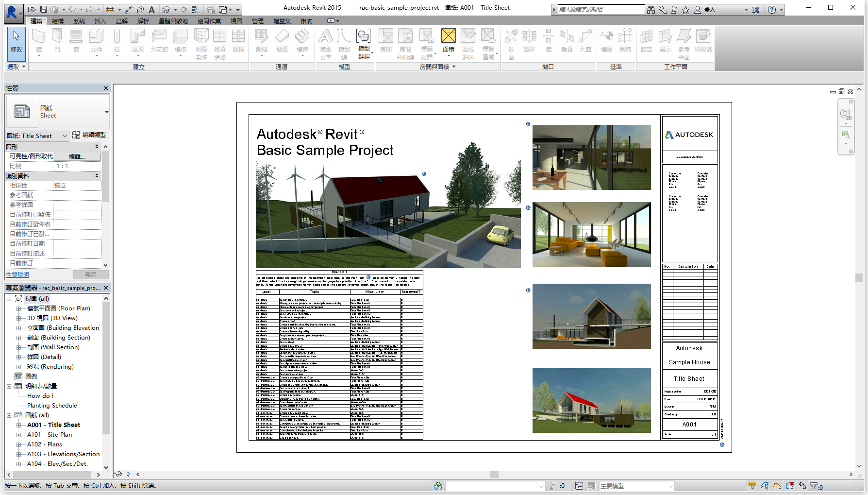868x495 pixels.
Task: Open the 選取 (Select) panel dropdown
Action: coord(17,67)
